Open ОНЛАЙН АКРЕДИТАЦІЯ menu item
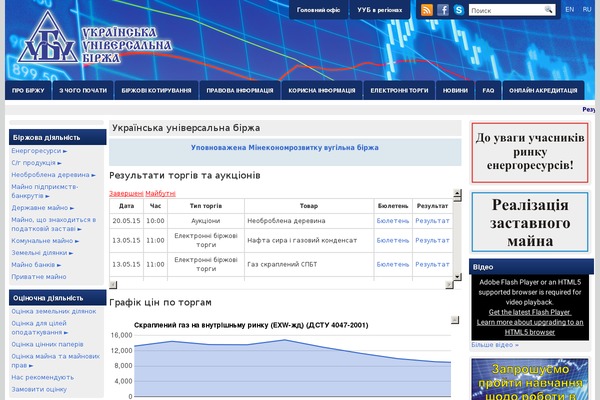The image size is (600, 400). tap(543, 90)
